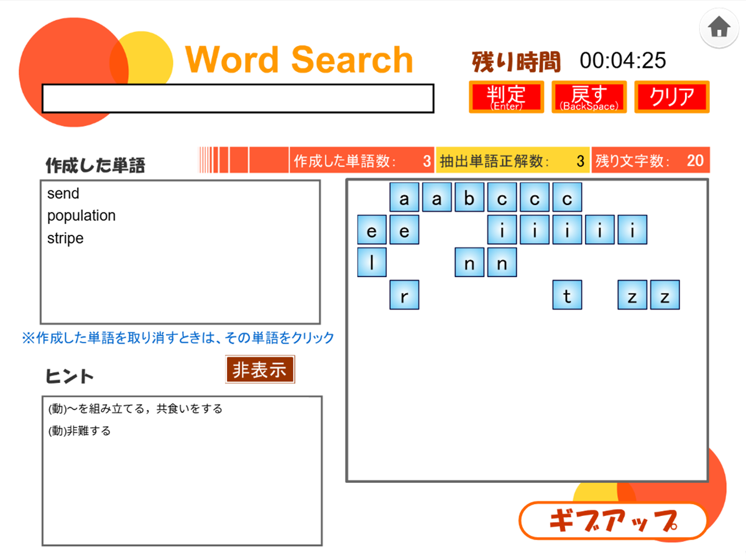Click 'send' to cancel that word
Viewport: 746px width, 560px height.
pos(63,193)
